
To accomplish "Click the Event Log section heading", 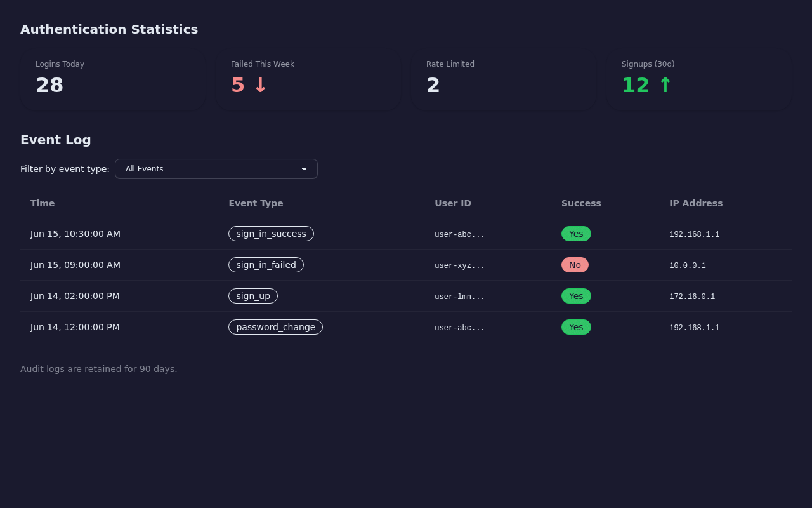I will 55,140.
